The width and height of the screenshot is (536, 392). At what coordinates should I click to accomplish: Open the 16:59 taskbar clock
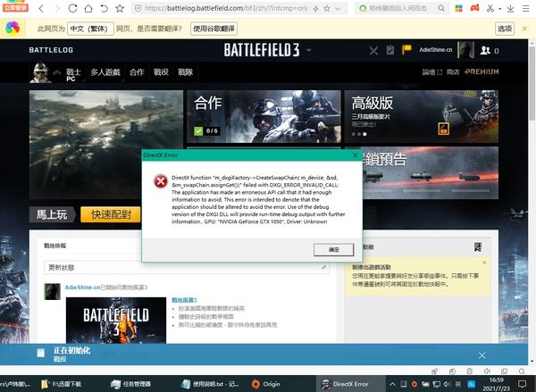(x=497, y=384)
